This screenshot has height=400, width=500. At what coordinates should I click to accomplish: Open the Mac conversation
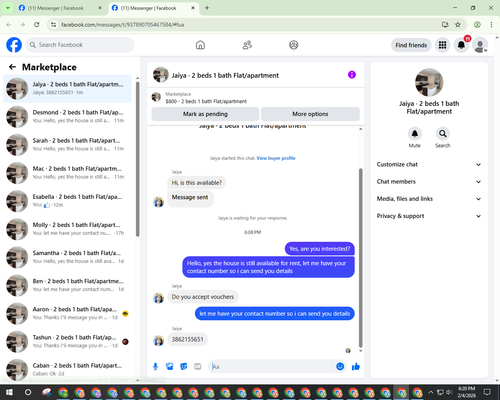pyautogui.click(x=67, y=173)
